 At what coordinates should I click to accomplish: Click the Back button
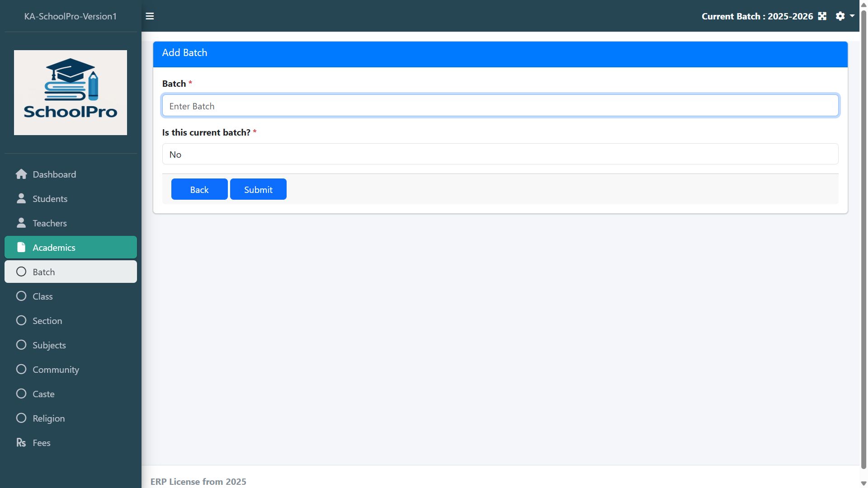coord(199,189)
